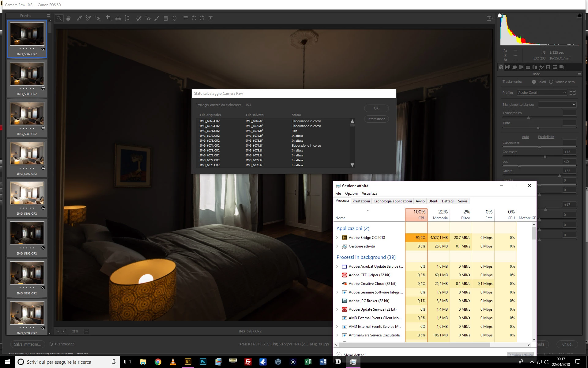Click the Interruzione button
Image resolution: width=588 pixels, height=368 pixels.
(x=376, y=119)
